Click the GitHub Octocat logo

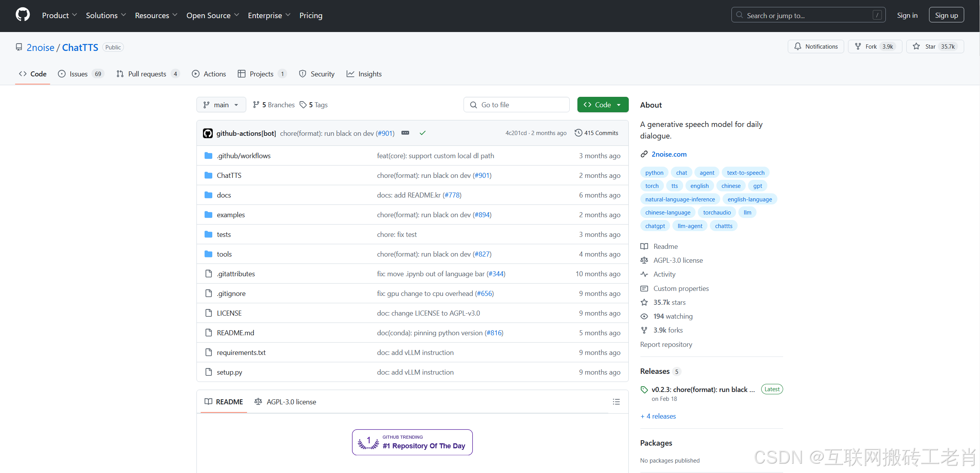[23, 15]
